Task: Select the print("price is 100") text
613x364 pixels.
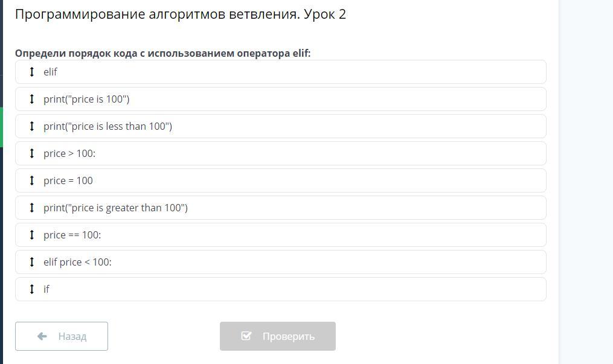Action: [86, 99]
